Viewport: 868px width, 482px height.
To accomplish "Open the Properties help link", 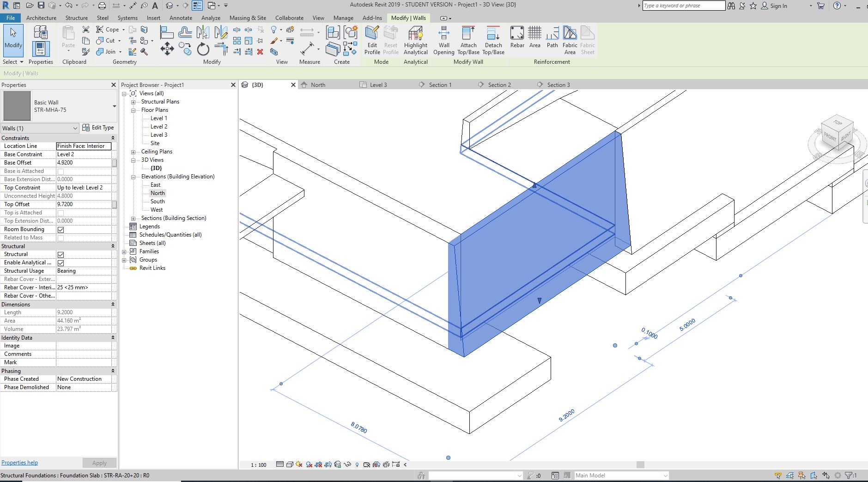I will pyautogui.click(x=19, y=462).
